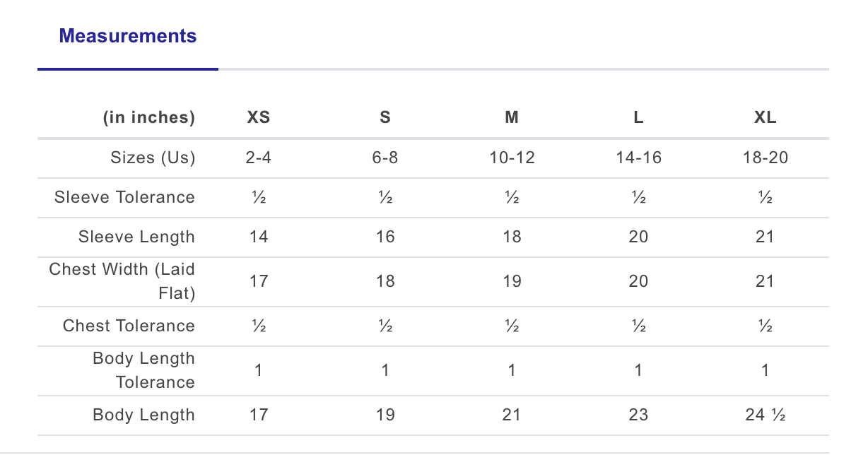This screenshot has width=868, height=455.
Task: Select the S size column header
Action: tap(385, 118)
